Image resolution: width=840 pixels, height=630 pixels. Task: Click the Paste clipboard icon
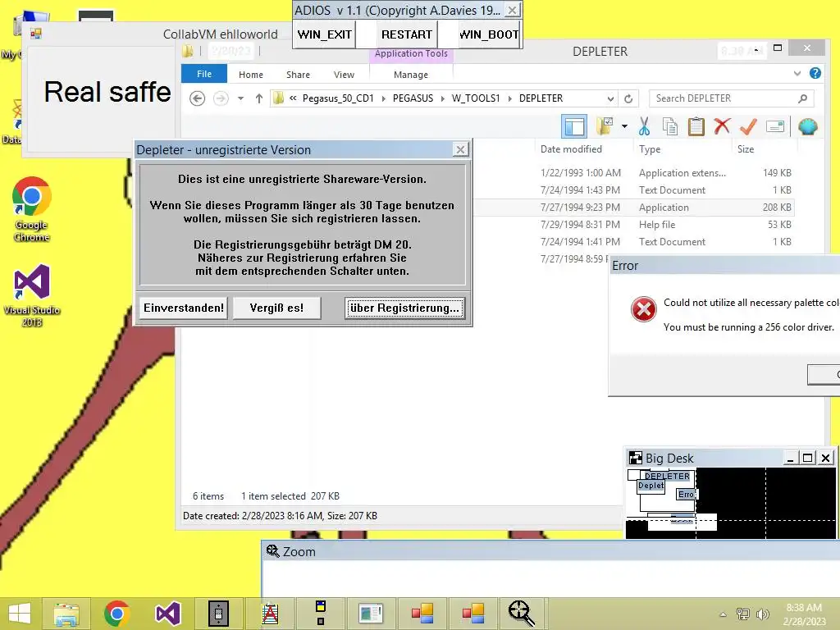coord(696,126)
